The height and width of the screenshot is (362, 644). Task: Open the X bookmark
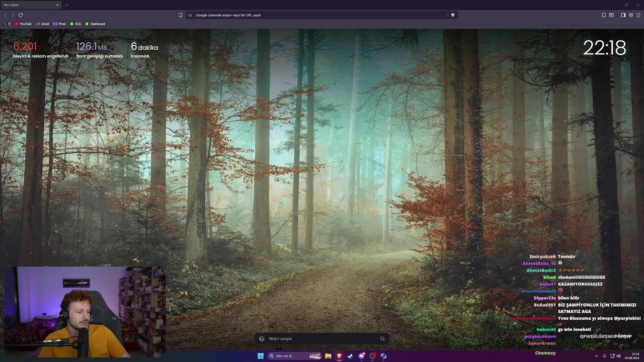pos(7,24)
